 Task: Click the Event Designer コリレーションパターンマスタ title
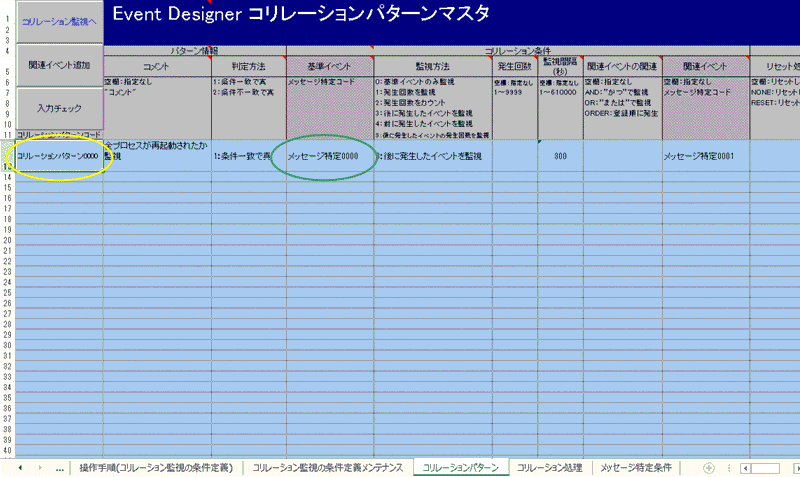point(301,14)
